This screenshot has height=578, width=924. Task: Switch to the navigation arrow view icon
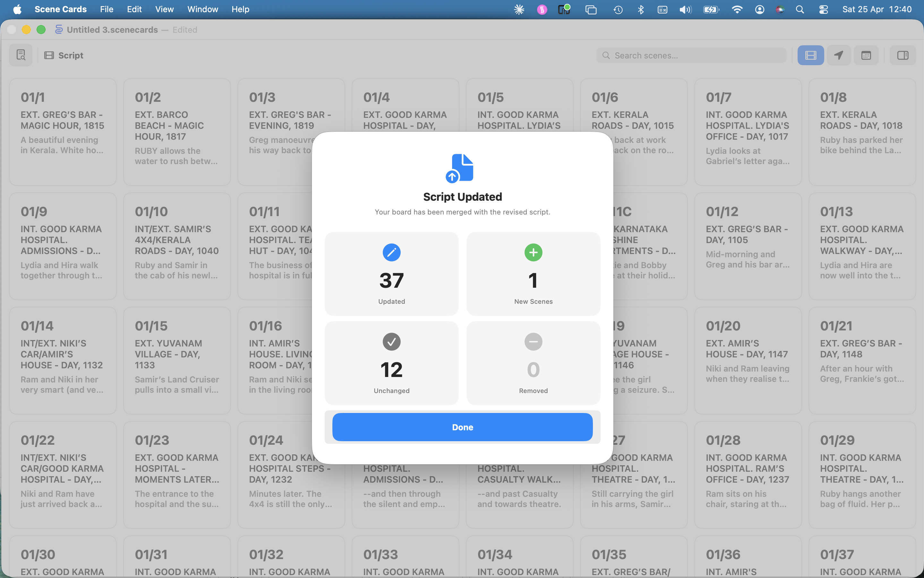click(x=838, y=56)
